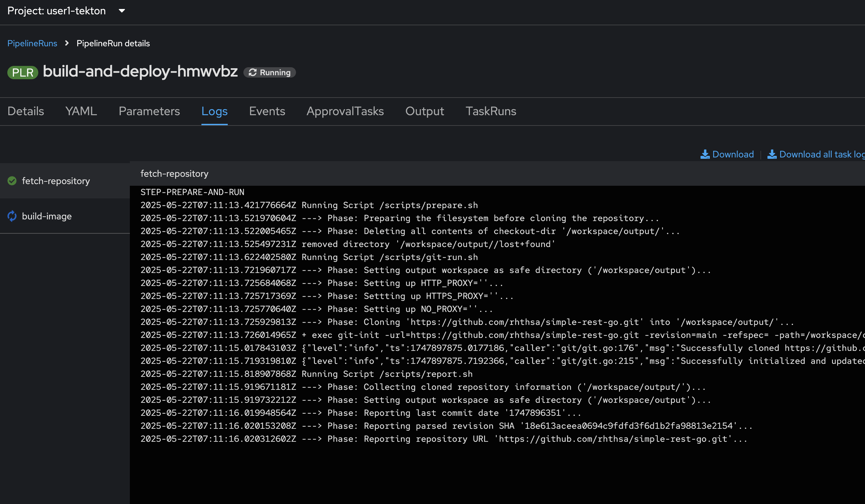Select fetch-repository task in sidebar
This screenshot has width=865, height=504.
point(65,181)
